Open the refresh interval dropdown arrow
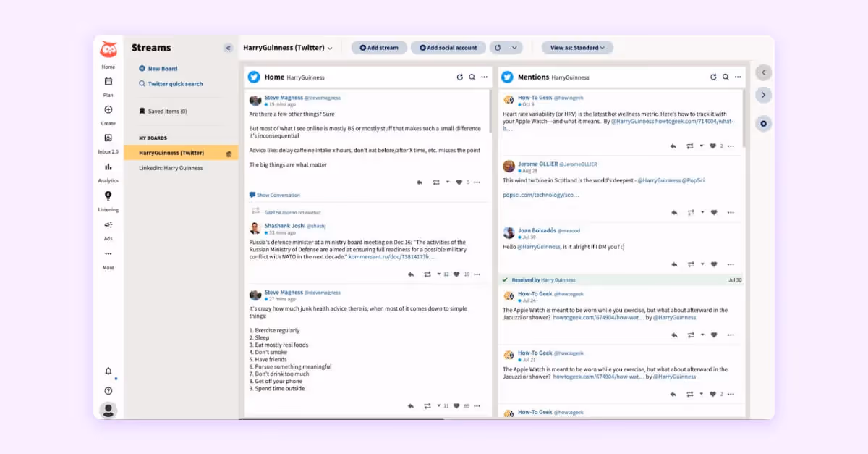This screenshot has width=868, height=454. click(514, 48)
